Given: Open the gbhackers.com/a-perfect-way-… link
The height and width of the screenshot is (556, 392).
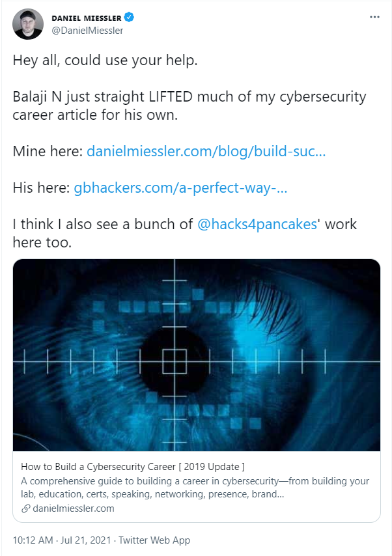Looking at the screenshot, I should (x=180, y=188).
